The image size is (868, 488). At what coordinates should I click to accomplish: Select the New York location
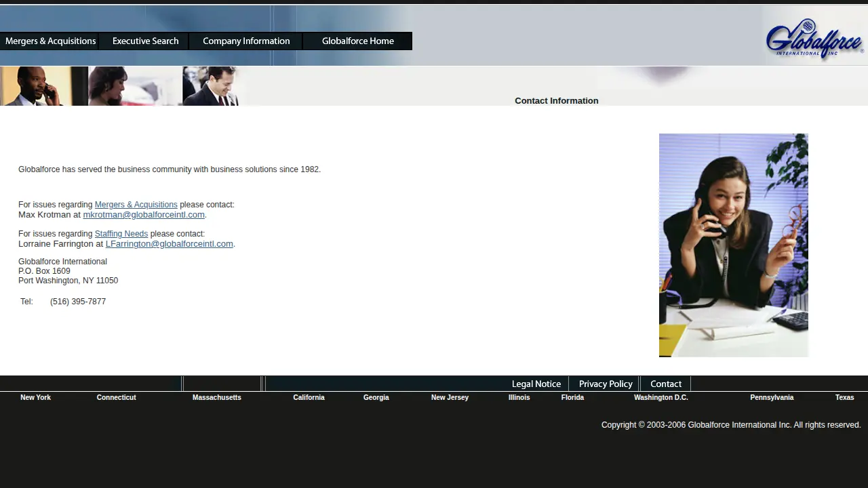coord(35,398)
